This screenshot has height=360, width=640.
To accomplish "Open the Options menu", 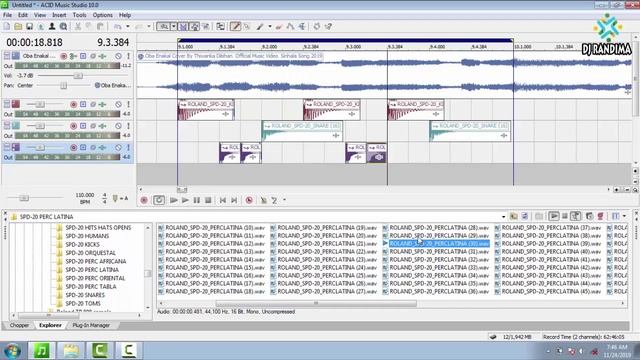I will click(x=102, y=15).
